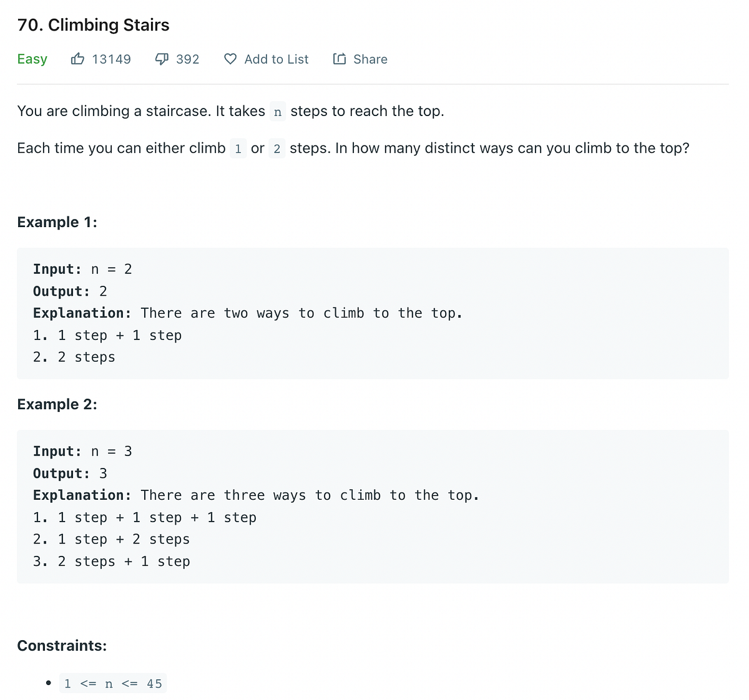Image resolution: width=749 pixels, height=700 pixels.
Task: Click the heart icon next to Add to List
Action: pyautogui.click(x=230, y=59)
